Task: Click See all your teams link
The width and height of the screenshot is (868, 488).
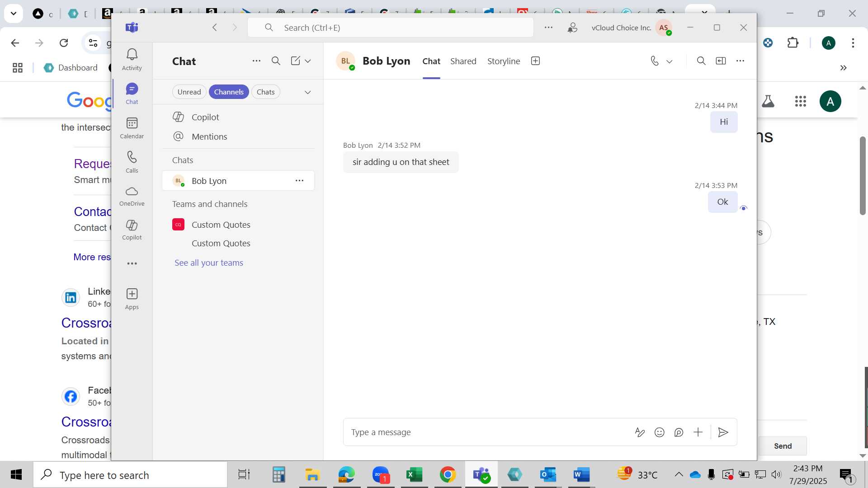Action: [209, 263]
